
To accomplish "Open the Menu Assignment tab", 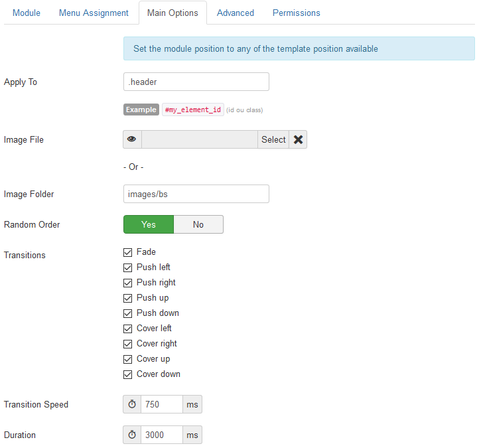I will (x=94, y=13).
